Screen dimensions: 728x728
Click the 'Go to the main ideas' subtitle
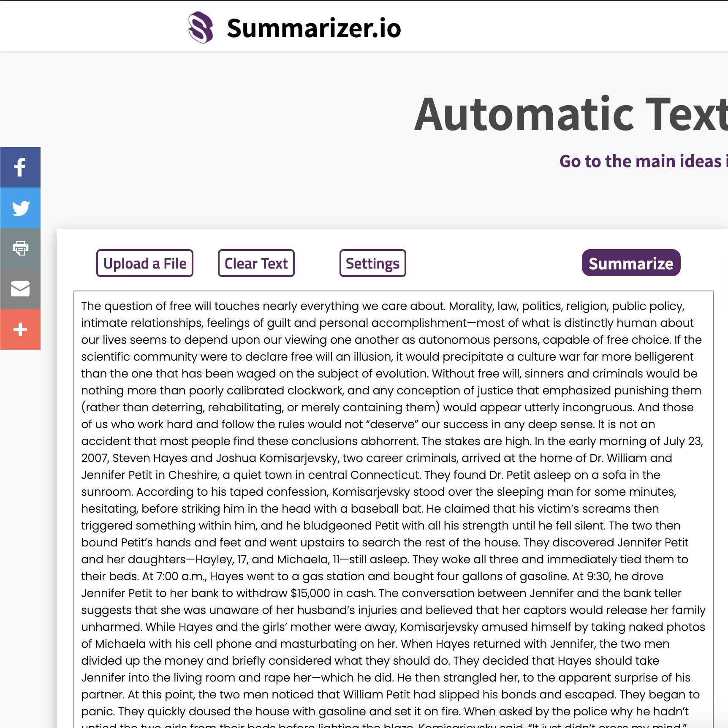click(x=644, y=161)
